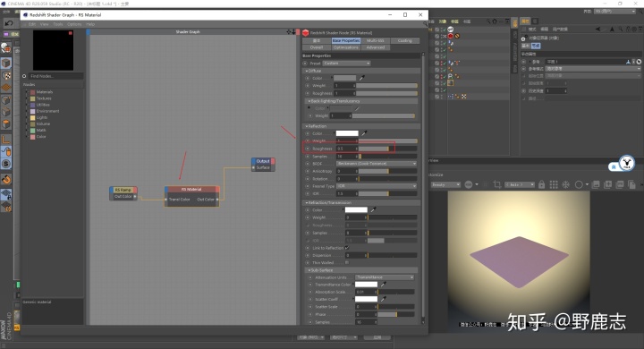
Task: Toggle animation dot beside Reflection Roughness
Action: (308, 149)
